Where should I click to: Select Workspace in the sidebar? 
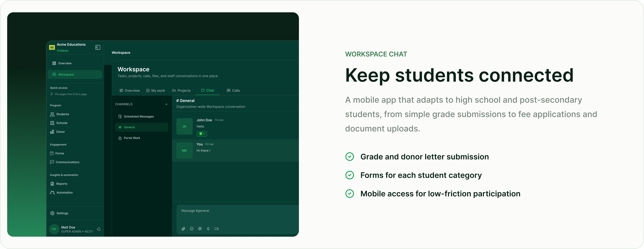click(75, 75)
